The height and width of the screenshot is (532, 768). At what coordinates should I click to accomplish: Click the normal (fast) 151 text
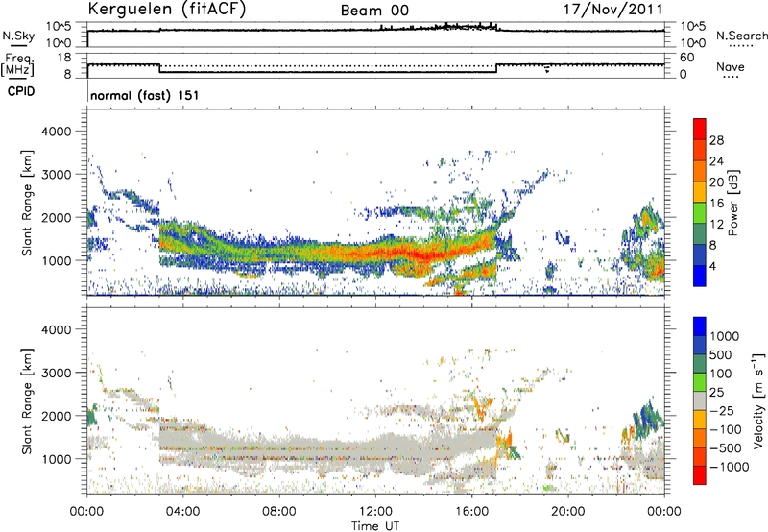pyautogui.click(x=145, y=95)
